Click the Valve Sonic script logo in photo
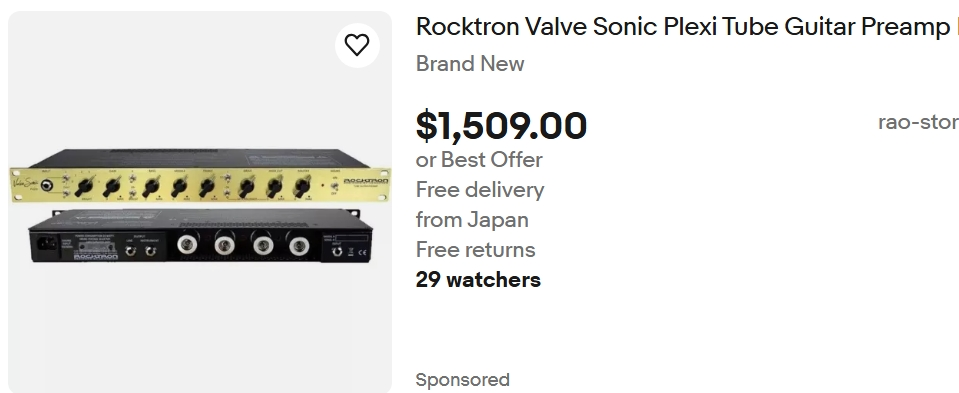 pos(25,182)
